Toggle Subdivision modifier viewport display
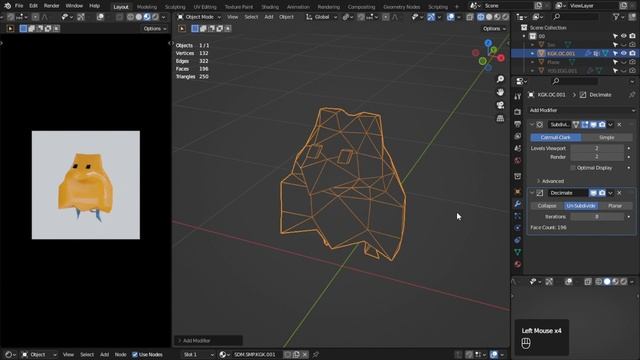This screenshot has height=360, width=640. pyautogui.click(x=593, y=124)
